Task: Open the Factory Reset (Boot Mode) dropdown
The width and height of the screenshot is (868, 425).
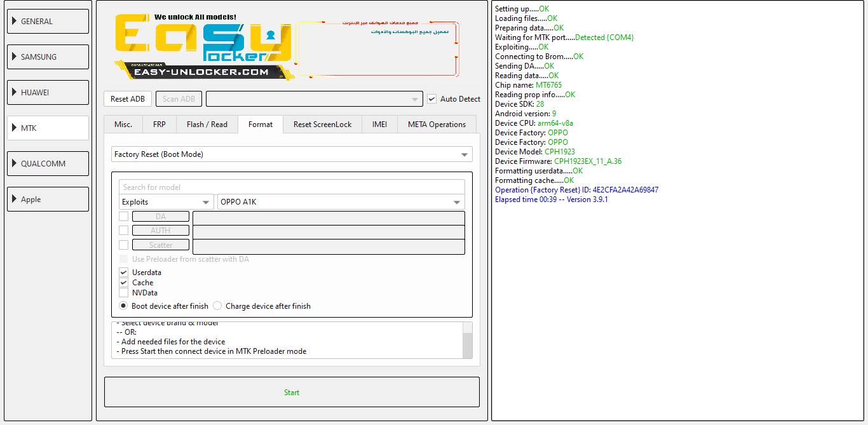Action: coord(292,154)
